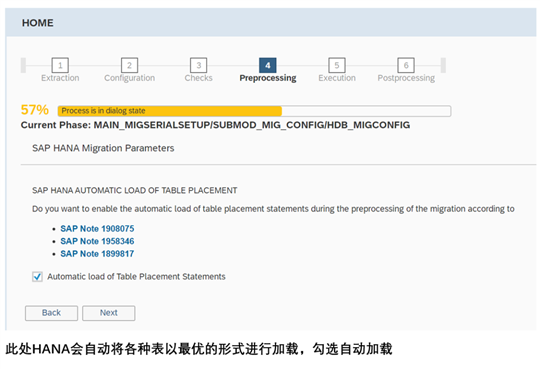Image resolution: width=540 pixels, height=369 pixels.
Task: Click the 'Do you want to enable' question text
Action: [x=273, y=209]
